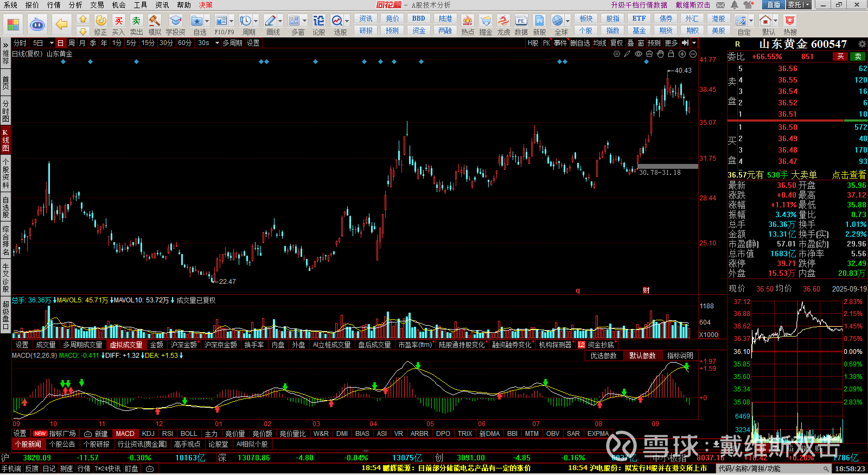Select the hand pan tool above the chart
Image resolution: width=868 pixels, height=475 pixels.
click(660, 54)
